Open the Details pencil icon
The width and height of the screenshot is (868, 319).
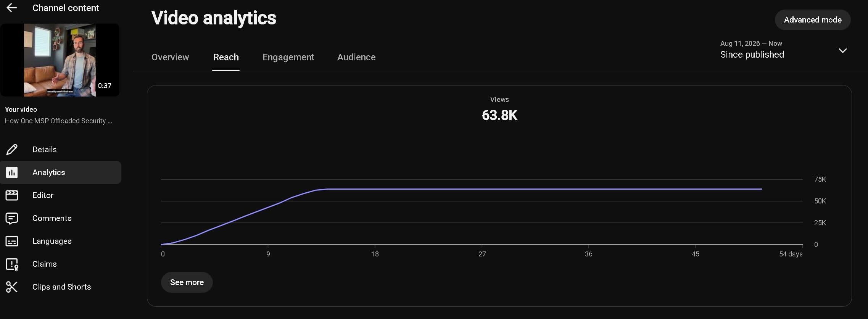[12, 150]
